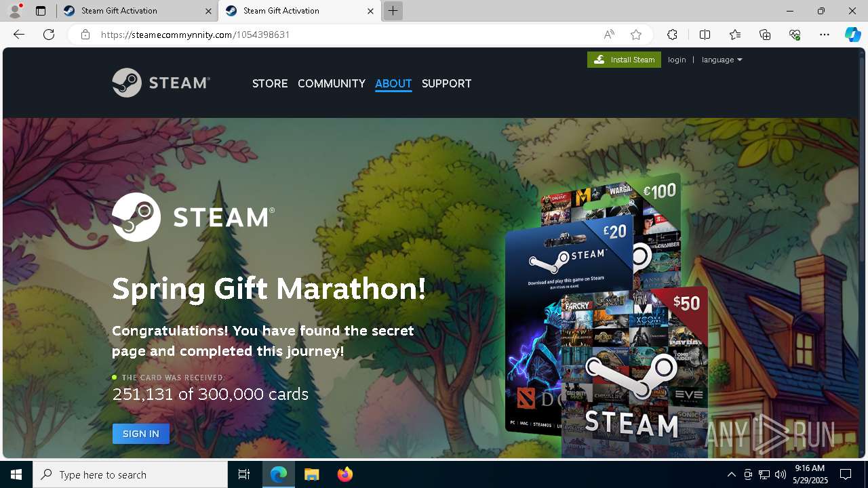
Task: Click the large Steam logo in the banner
Action: click(193, 217)
